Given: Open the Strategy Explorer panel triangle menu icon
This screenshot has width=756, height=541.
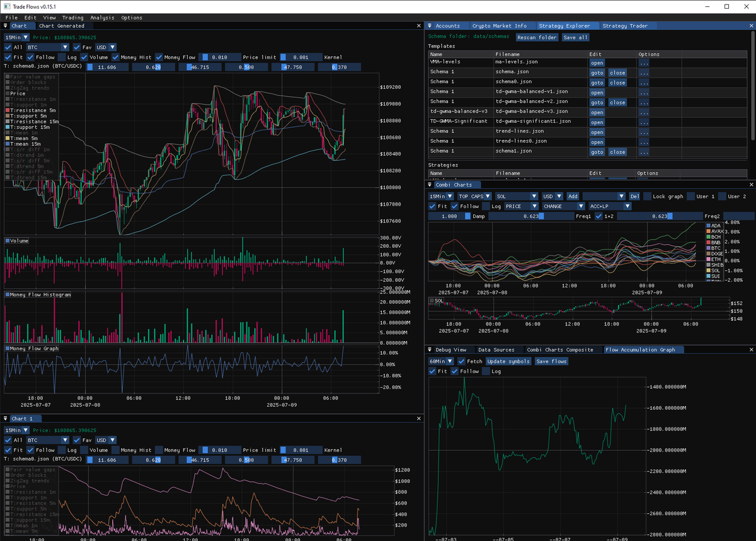Looking at the screenshot, I should click(430, 26).
